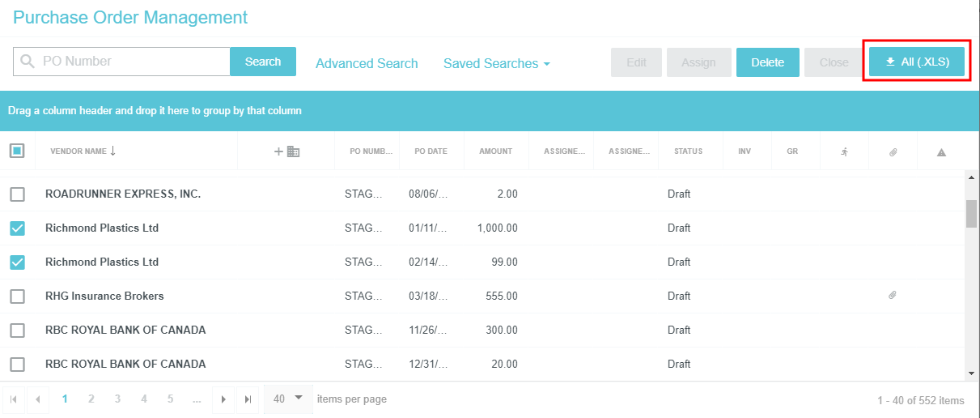Click the paperclip attachment column header icon
This screenshot has width=980, height=418.
(x=893, y=151)
